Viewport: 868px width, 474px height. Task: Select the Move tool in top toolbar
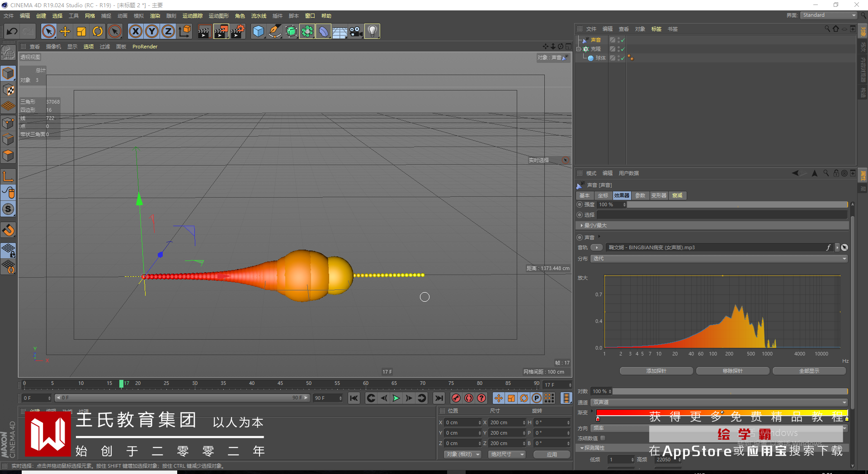pos(65,31)
